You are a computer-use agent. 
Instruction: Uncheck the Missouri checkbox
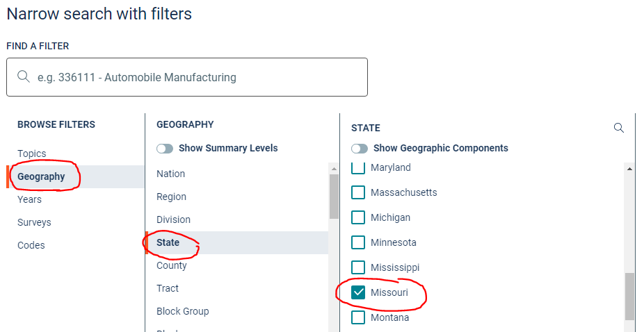[x=358, y=292]
